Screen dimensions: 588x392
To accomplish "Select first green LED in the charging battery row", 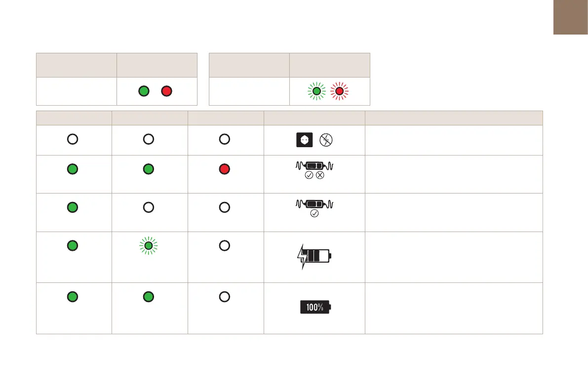I will point(73,246).
